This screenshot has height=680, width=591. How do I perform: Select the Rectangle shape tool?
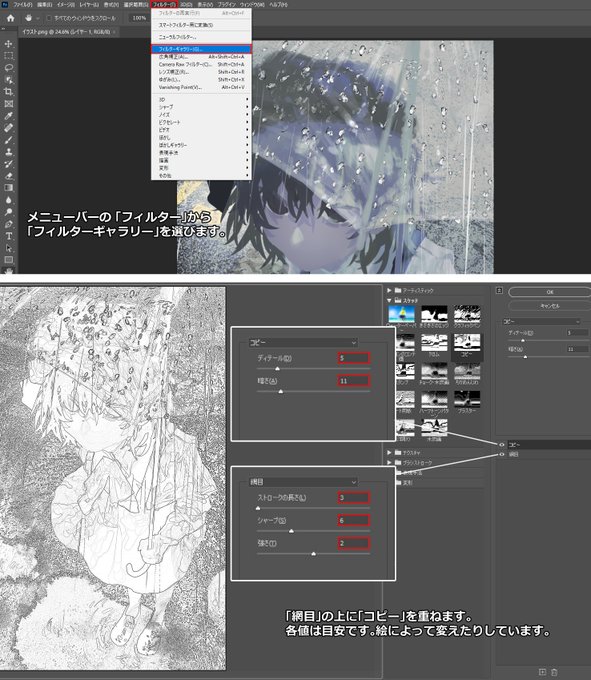point(8,260)
